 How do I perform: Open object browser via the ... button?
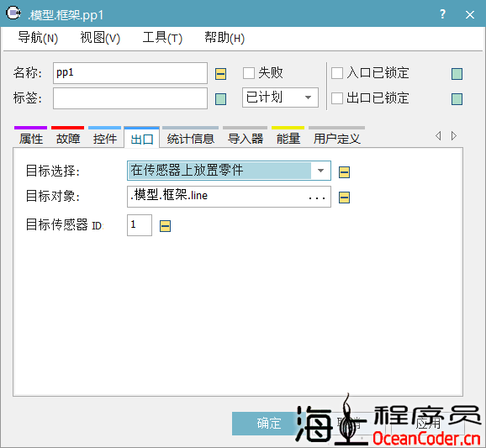(317, 197)
